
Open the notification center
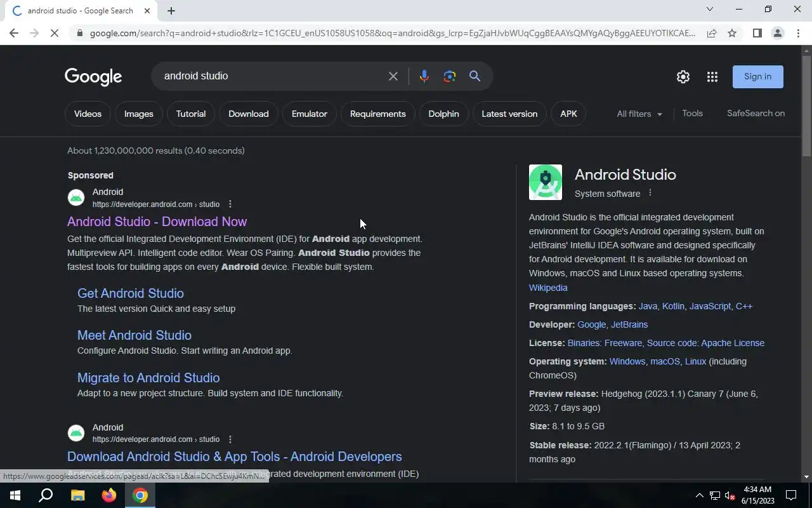(791, 495)
